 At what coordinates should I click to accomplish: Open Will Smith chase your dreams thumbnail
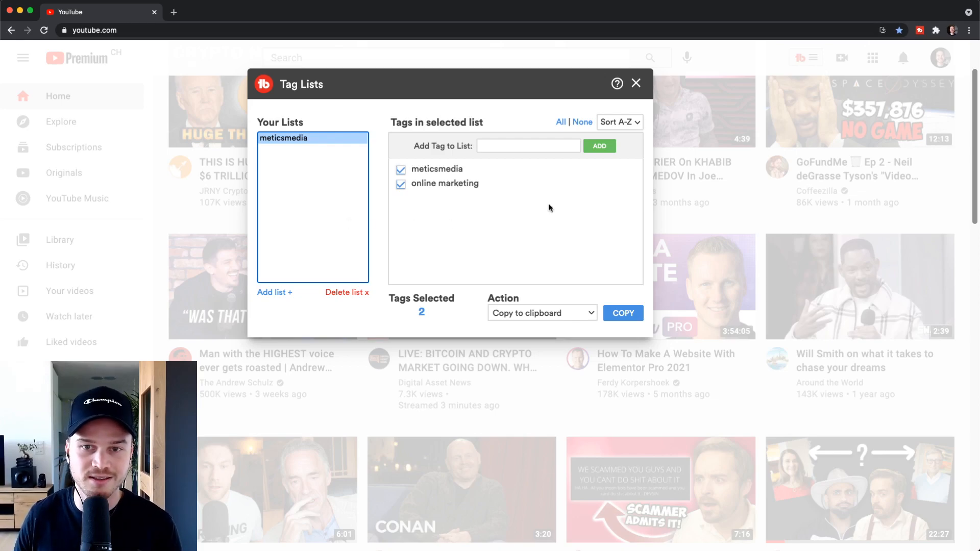[860, 286]
